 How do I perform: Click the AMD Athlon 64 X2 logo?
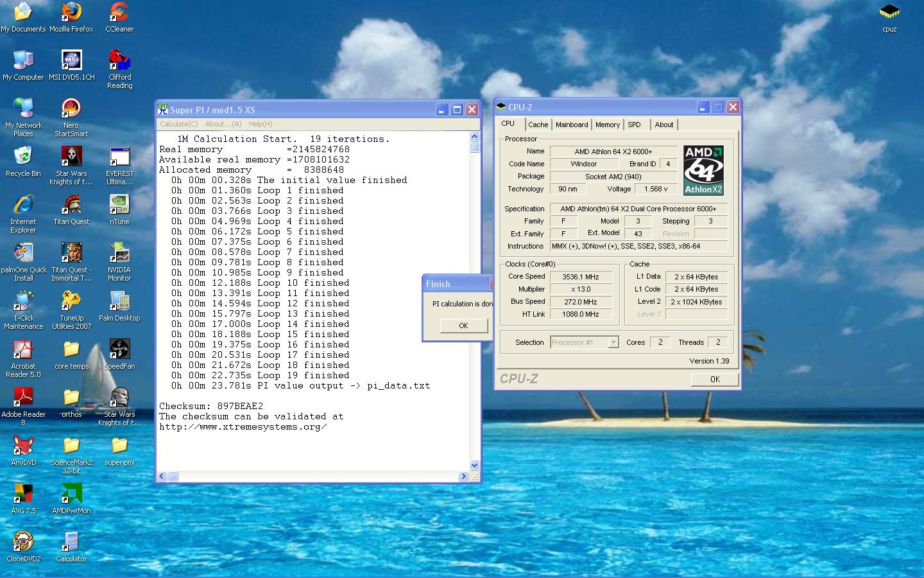703,170
